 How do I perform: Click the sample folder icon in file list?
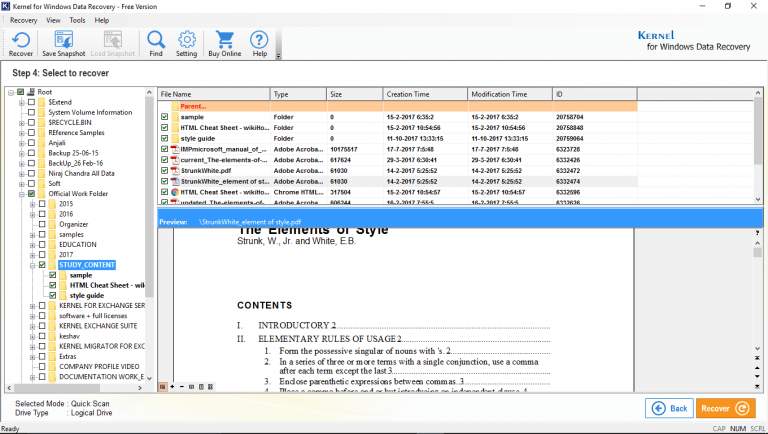[175, 117]
